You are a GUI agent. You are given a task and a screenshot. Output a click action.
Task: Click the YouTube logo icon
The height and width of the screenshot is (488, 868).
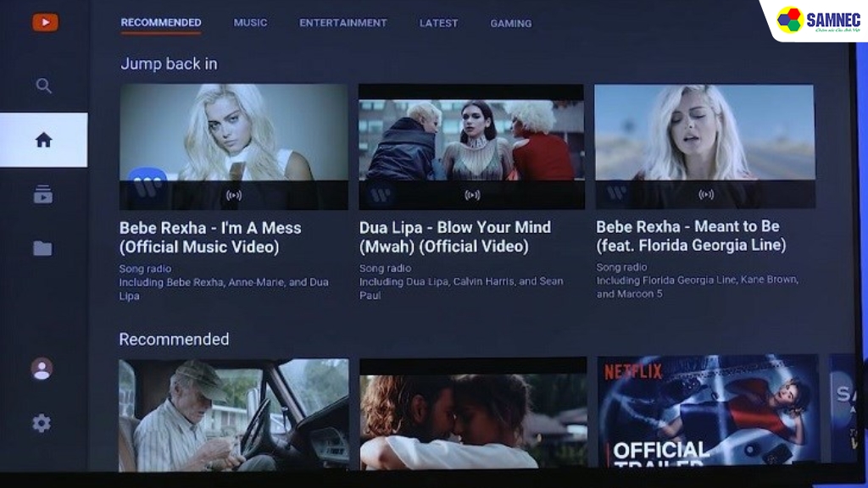(45, 23)
